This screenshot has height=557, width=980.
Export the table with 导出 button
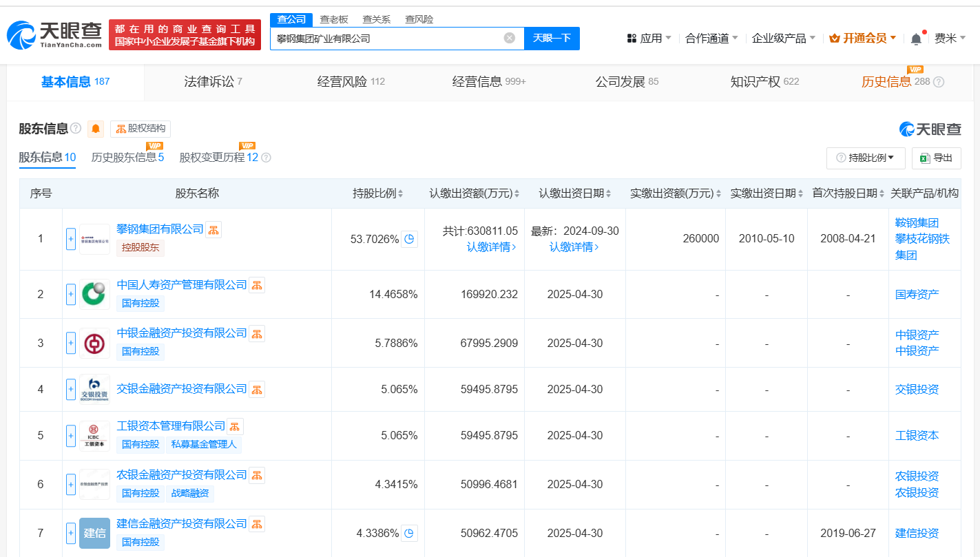pos(936,158)
